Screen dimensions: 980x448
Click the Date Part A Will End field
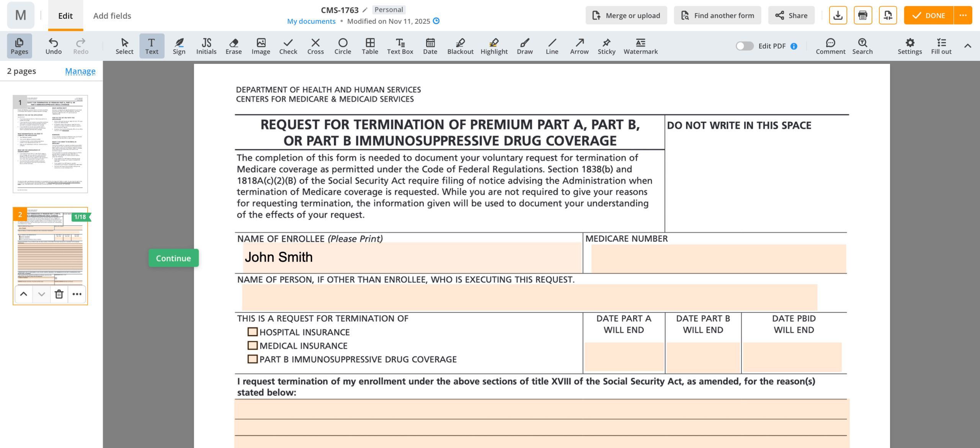tap(624, 357)
